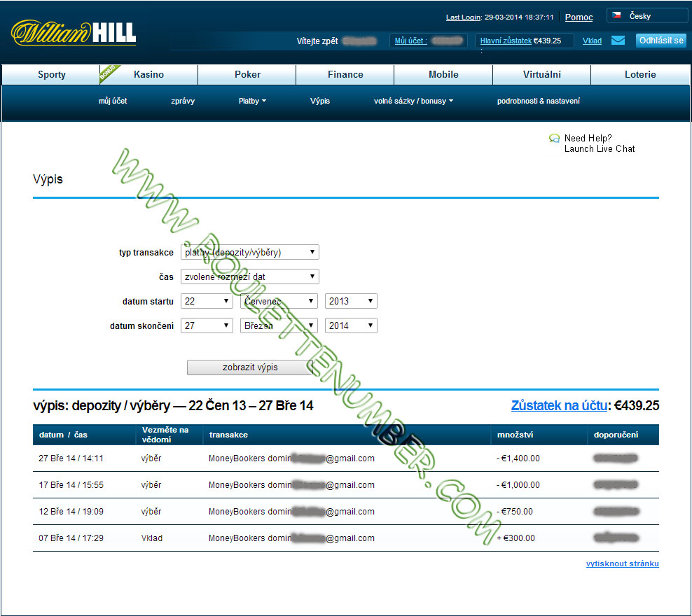The width and height of the screenshot is (692, 616).
Task: Click the William Hill logo
Action: pos(74,33)
